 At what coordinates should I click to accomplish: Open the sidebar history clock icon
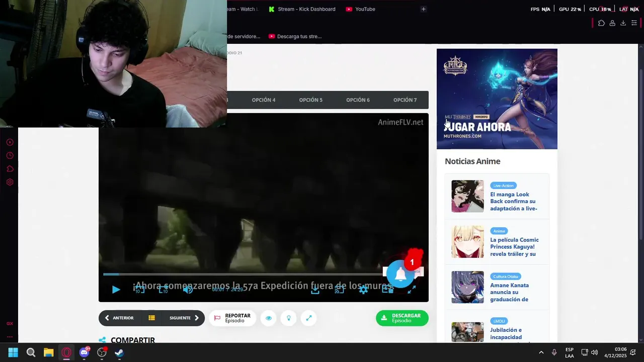click(x=10, y=155)
